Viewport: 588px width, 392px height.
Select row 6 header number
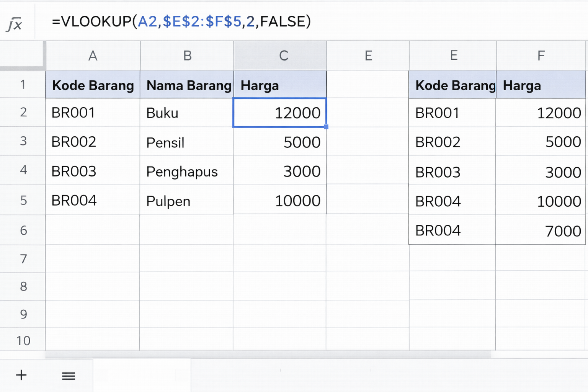[23, 230]
